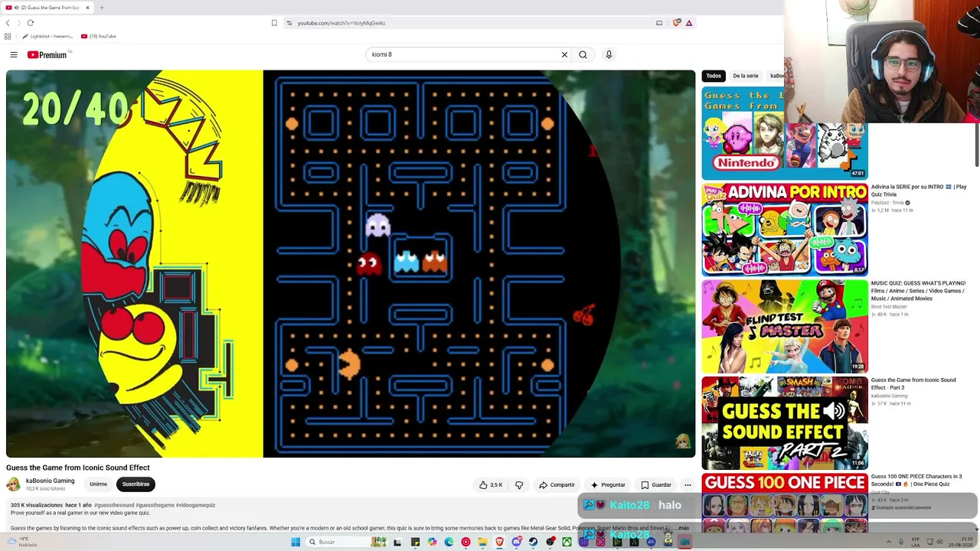Open the Brave Rewards triangle icon
This screenshot has width=980, height=551.
[689, 23]
